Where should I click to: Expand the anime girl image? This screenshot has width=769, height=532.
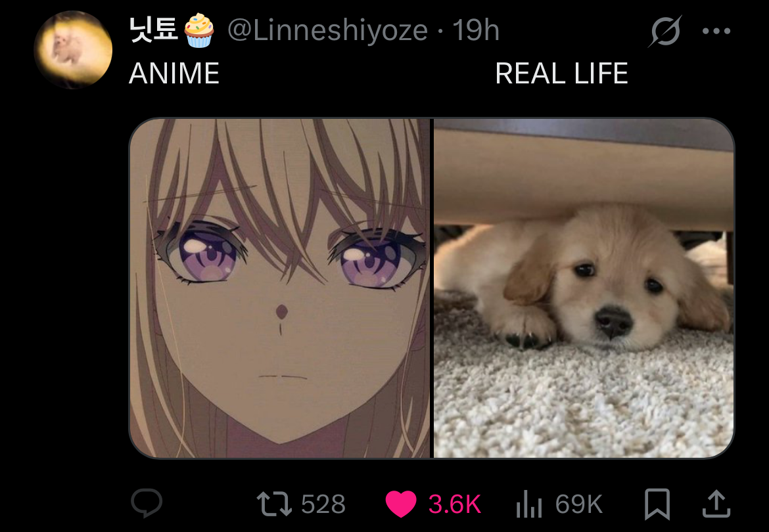click(279, 288)
